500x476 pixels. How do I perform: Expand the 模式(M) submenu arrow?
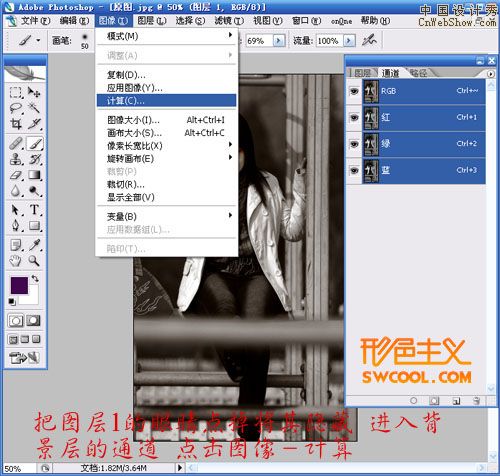230,35
